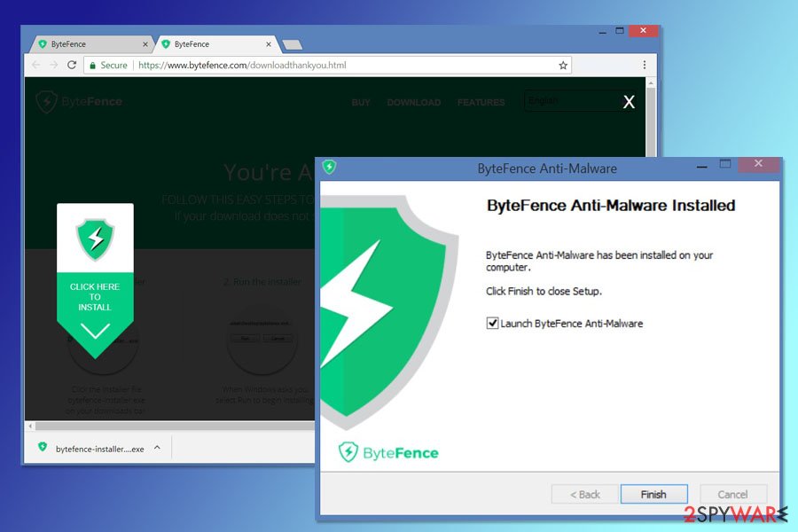
Task: Click the shield icon on the install banner
Action: coord(95,239)
